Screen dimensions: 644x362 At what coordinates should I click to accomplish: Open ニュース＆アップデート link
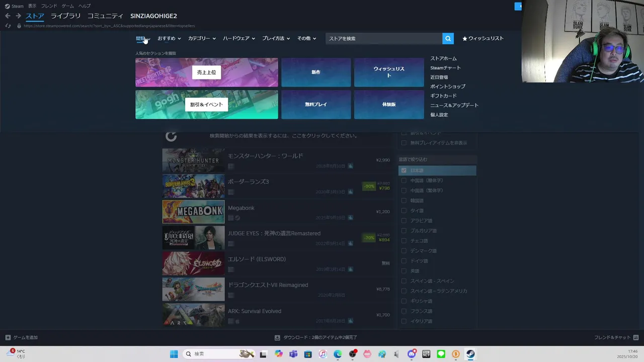click(x=454, y=106)
